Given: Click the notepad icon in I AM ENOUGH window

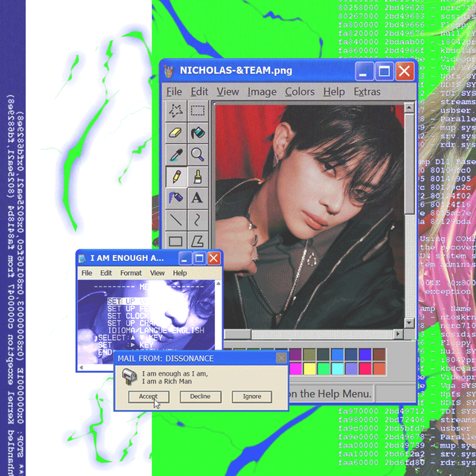Looking at the screenshot, I should click(82, 259).
